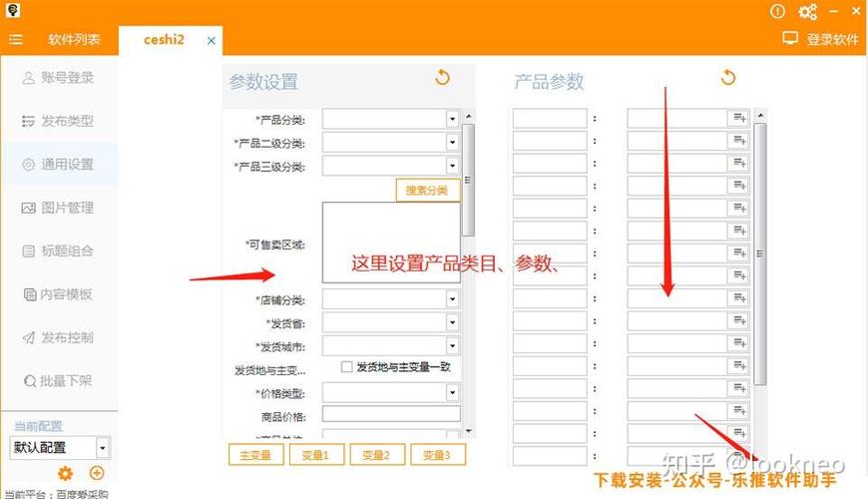This screenshot has width=868, height=499.
Task: Open 图片管理 in sidebar
Action: pos(58,208)
